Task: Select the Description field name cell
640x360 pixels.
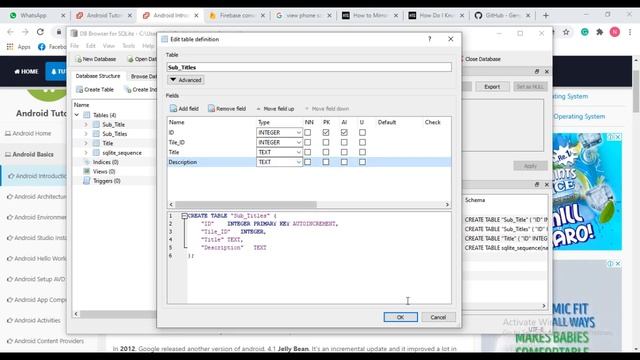Action: [211, 162]
